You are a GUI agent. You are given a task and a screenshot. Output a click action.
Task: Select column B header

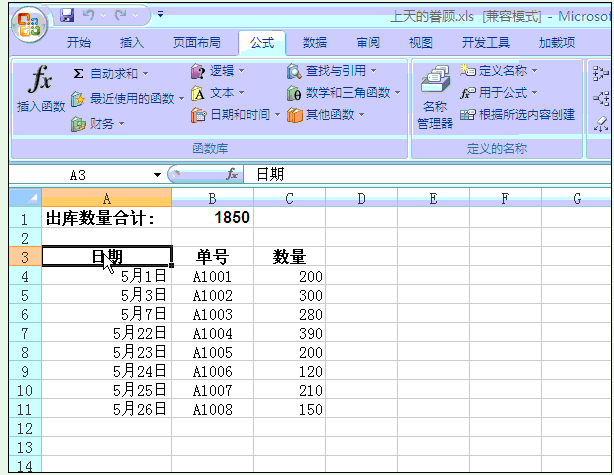[x=213, y=198]
